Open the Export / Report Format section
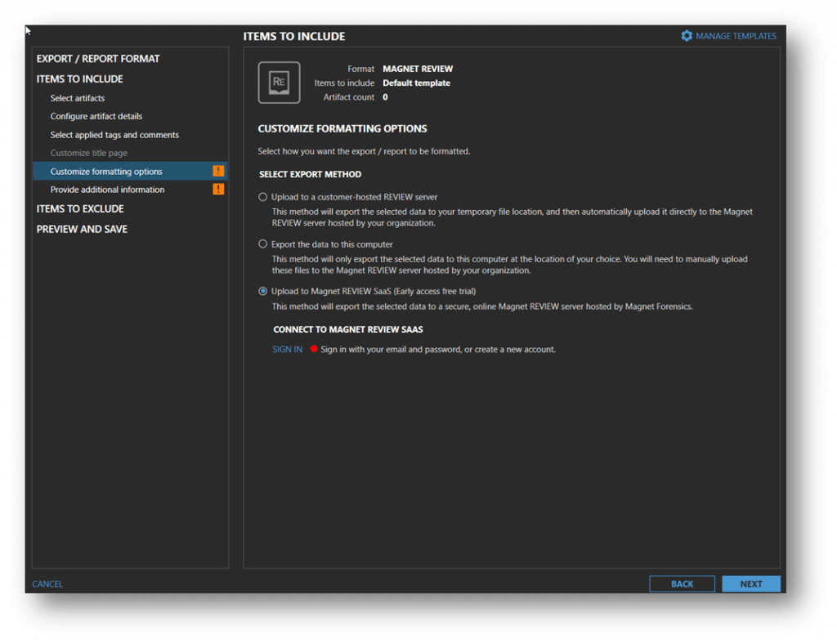 98,59
